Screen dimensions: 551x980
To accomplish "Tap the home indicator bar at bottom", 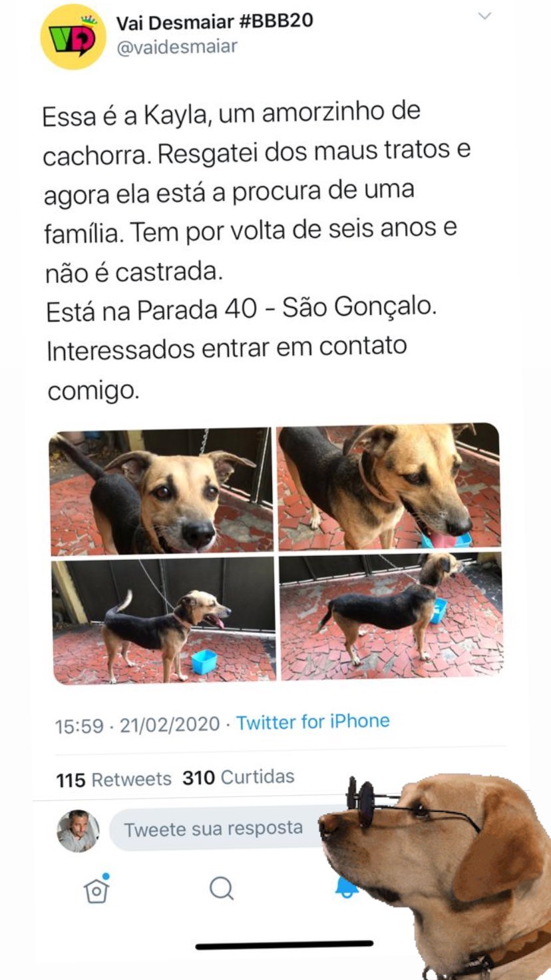I will click(284, 944).
